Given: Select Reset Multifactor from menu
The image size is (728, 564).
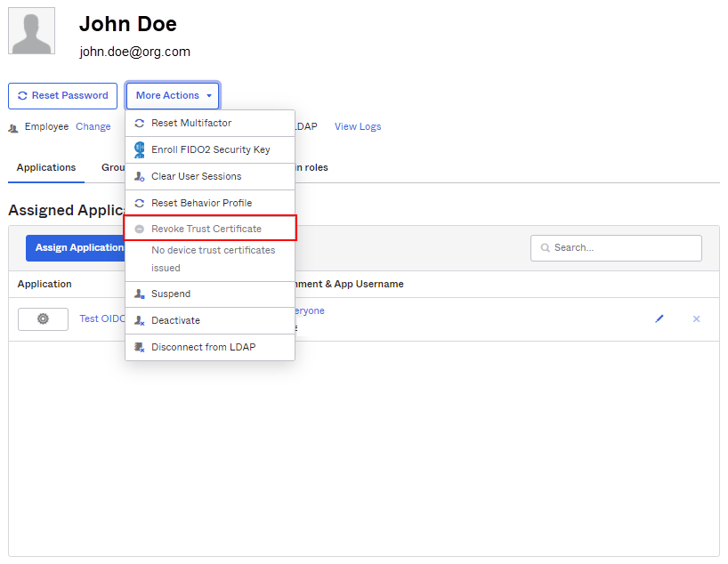Looking at the screenshot, I should click(x=191, y=123).
